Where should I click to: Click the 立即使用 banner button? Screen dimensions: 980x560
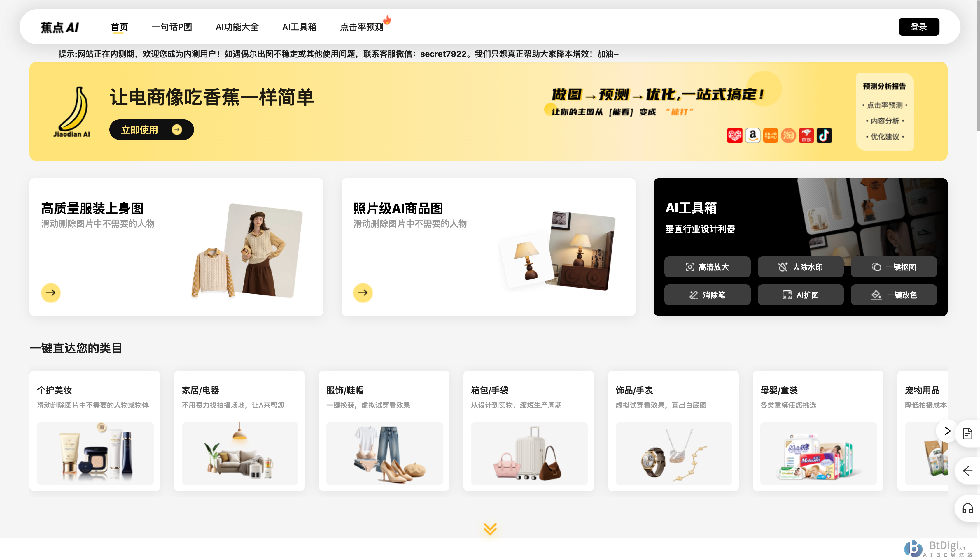pyautogui.click(x=151, y=130)
